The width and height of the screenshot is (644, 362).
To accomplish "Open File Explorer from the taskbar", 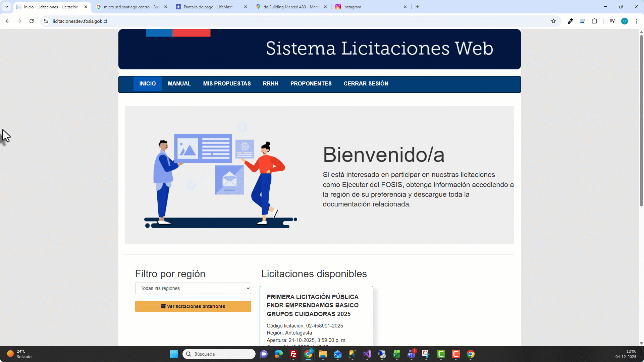I will pos(323,354).
